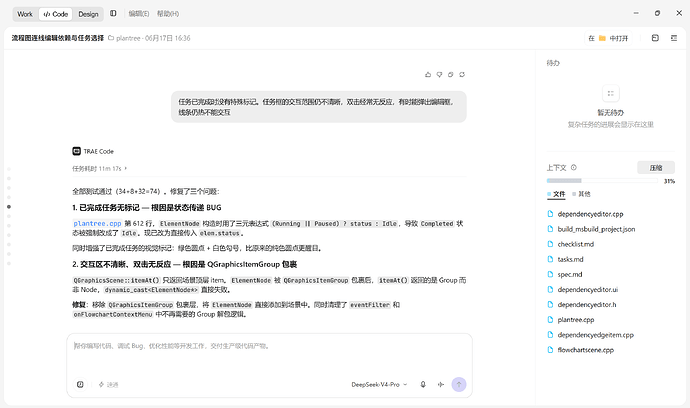Click the microphone voice input icon
The width and height of the screenshot is (690, 408).
tap(423, 384)
